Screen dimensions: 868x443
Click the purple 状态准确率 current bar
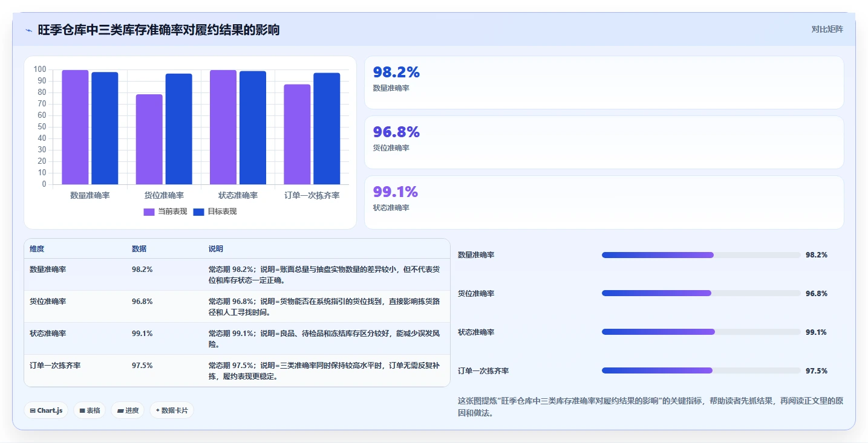pyautogui.click(x=223, y=128)
